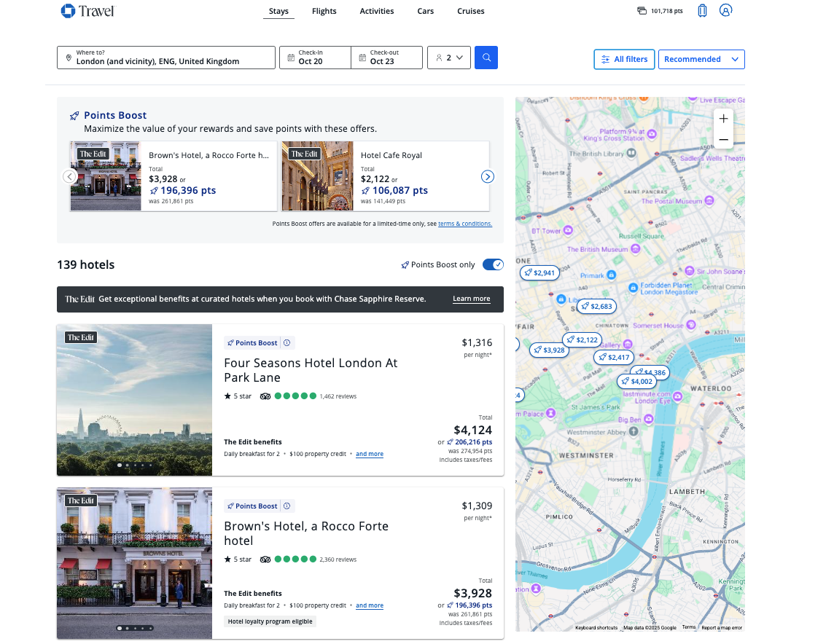Change the Oct 20 check-in date
Viewport: 834px width, 644px height.
point(315,58)
